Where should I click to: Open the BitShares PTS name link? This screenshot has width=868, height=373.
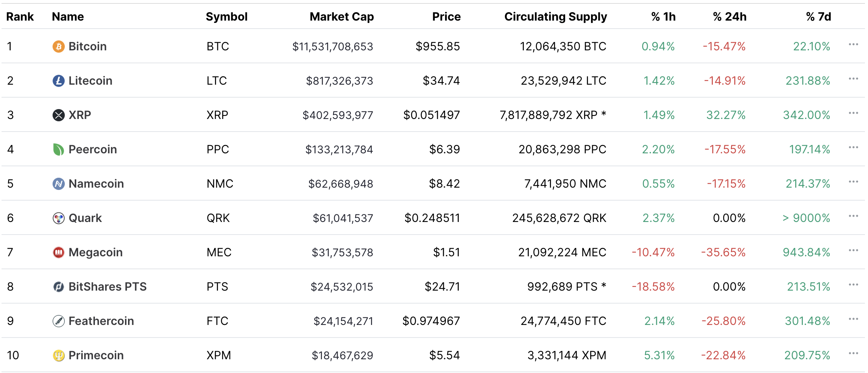tap(109, 287)
